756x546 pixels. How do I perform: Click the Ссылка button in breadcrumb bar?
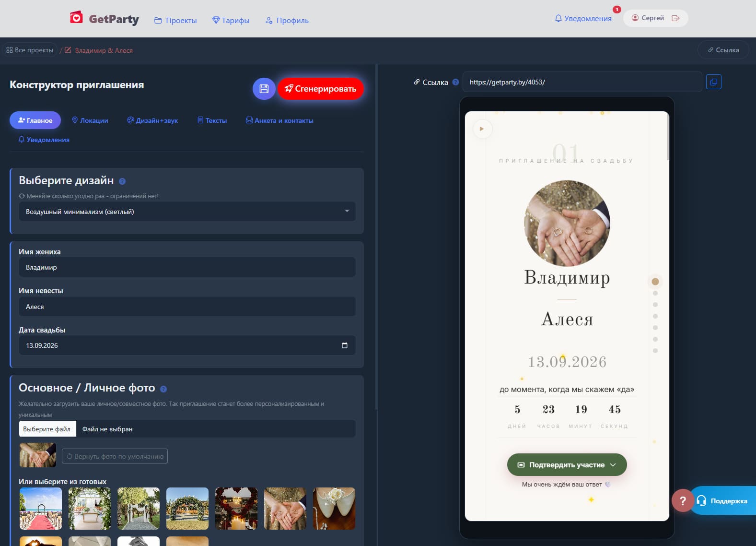723,50
